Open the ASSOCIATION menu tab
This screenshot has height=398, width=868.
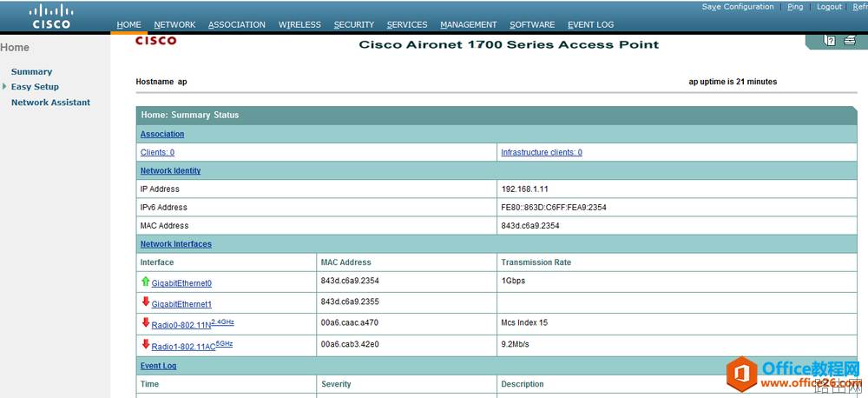pyautogui.click(x=237, y=24)
